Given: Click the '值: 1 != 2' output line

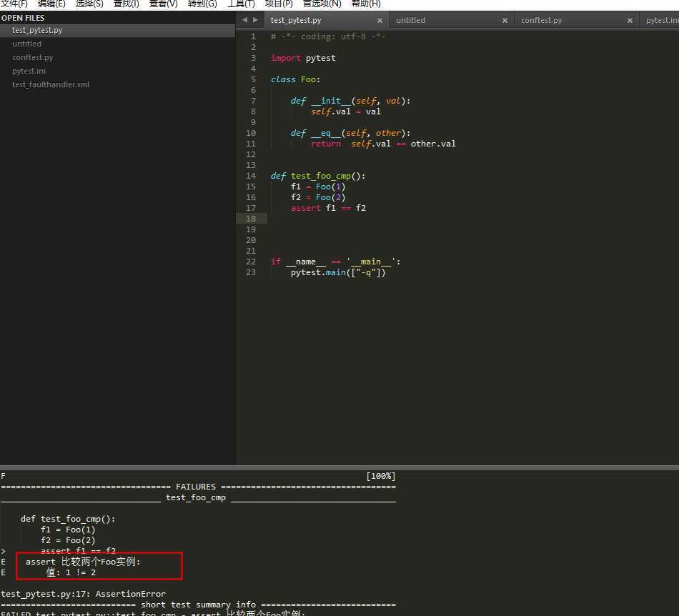Looking at the screenshot, I should [71, 572].
